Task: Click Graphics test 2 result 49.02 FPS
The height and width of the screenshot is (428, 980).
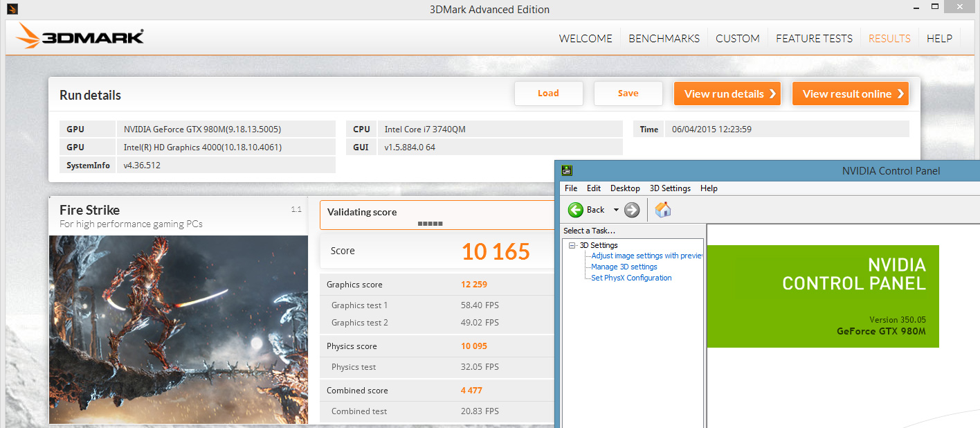Action: coord(480,323)
